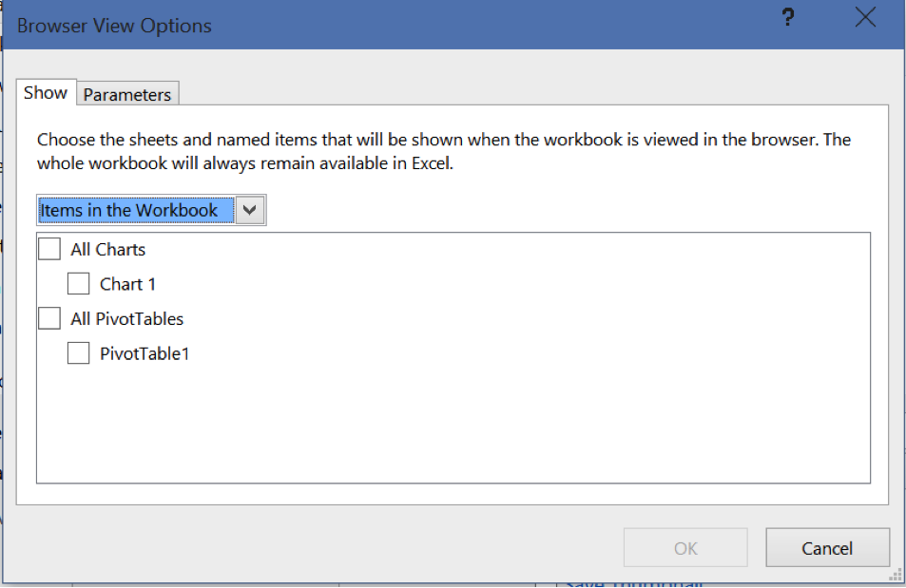Click the 'All Charts' text label

108,250
